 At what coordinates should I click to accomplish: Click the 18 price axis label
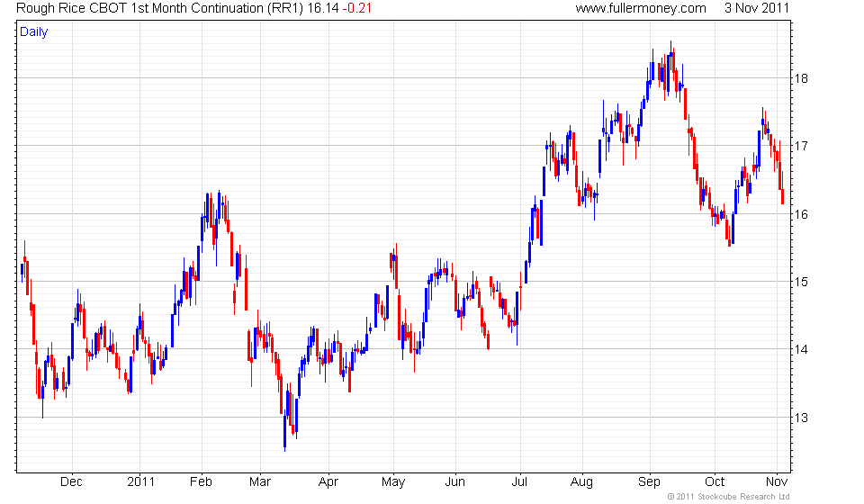pyautogui.click(x=801, y=78)
